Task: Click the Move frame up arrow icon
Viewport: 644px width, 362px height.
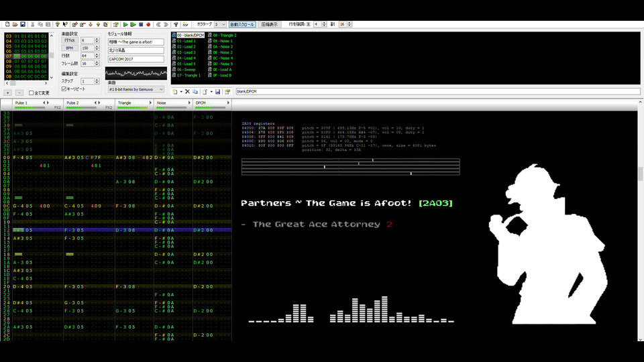Action: click(x=98, y=25)
